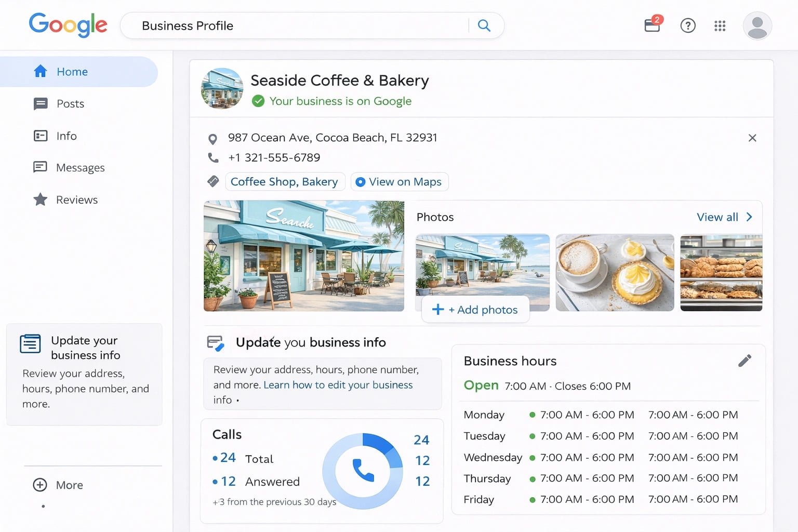The width and height of the screenshot is (798, 532).
Task: Open the edit business info help link
Action: tap(338, 384)
